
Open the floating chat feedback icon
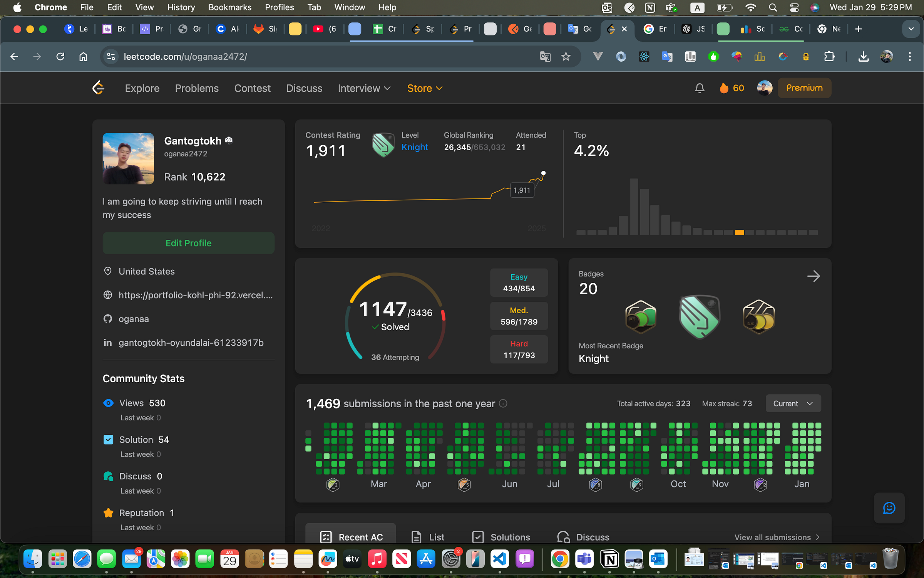(889, 508)
